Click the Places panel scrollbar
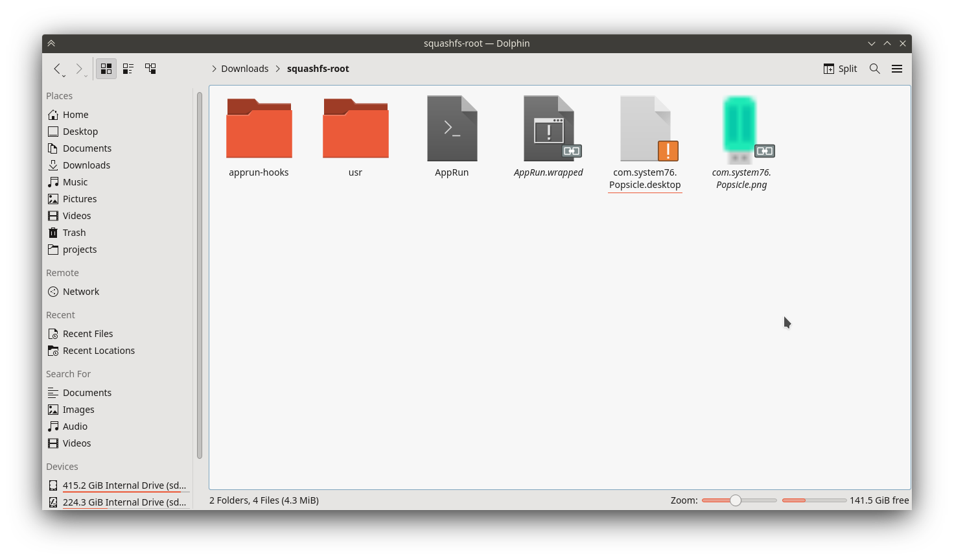954x560 pixels. (199, 275)
